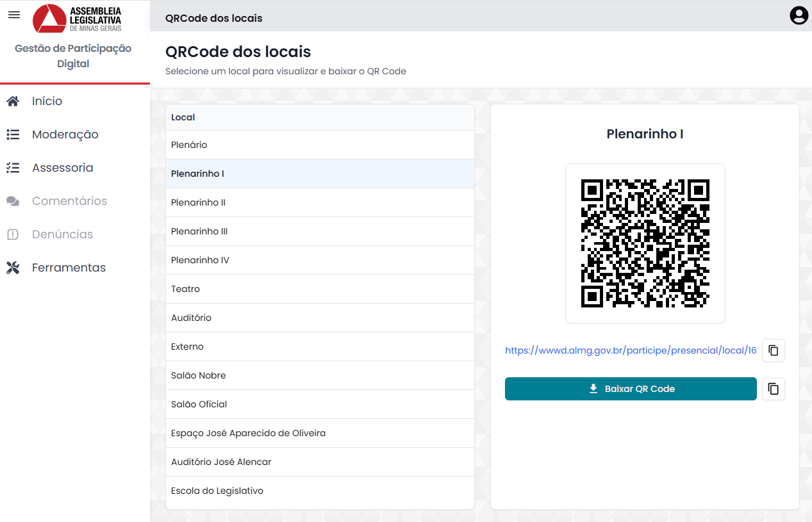Viewport: 812px width, 522px height.
Task: Click the Assessoria checklist icon
Action: click(13, 168)
